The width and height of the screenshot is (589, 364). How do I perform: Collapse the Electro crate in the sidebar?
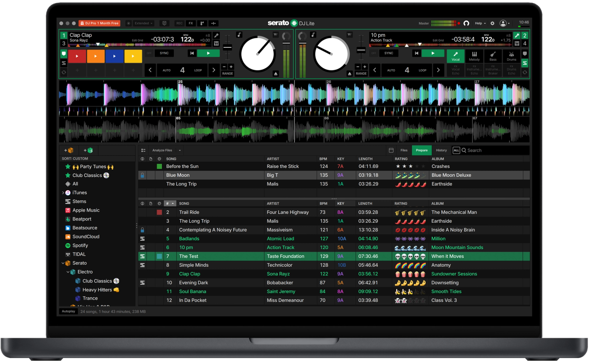pos(67,272)
